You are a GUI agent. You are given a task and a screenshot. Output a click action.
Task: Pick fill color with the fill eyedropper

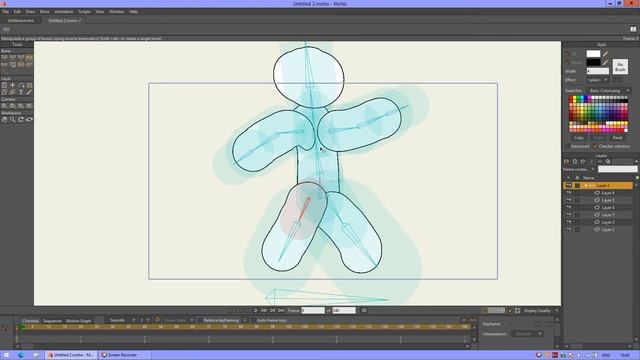tap(605, 54)
